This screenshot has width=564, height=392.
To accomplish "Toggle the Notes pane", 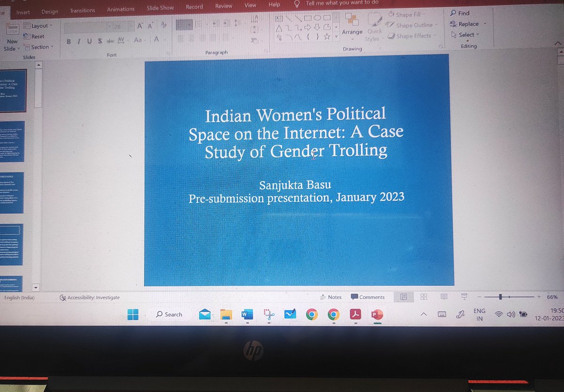I will [x=330, y=297].
